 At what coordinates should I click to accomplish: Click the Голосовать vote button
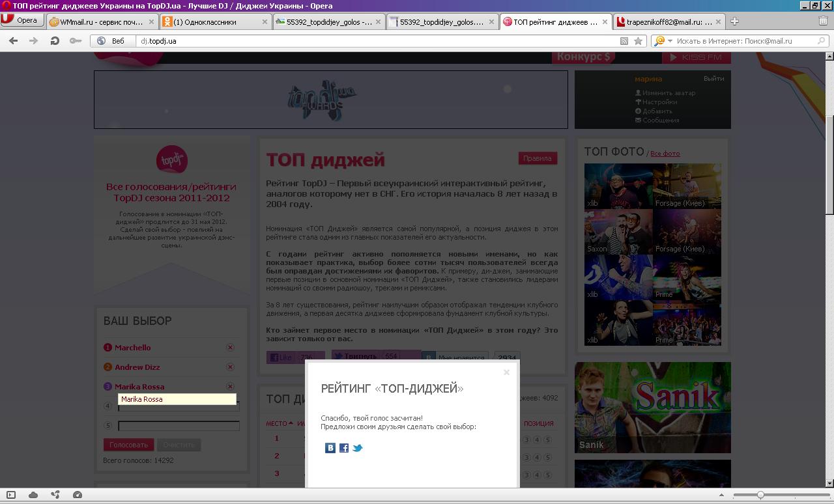pos(128,445)
